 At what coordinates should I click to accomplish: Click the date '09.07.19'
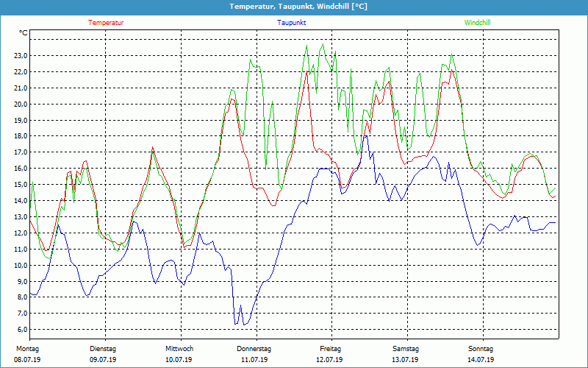click(x=103, y=360)
